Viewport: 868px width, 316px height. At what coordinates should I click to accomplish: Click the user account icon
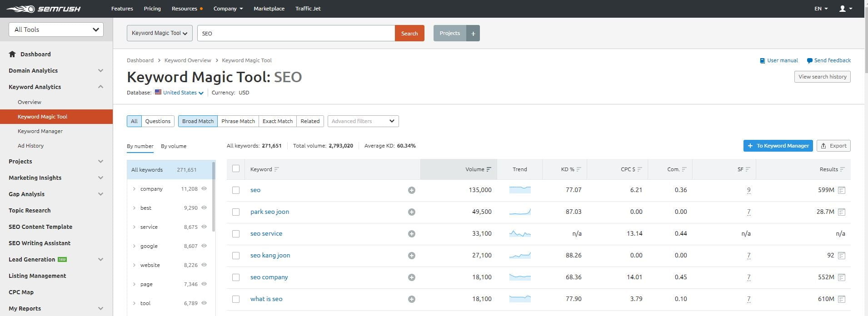[842, 9]
